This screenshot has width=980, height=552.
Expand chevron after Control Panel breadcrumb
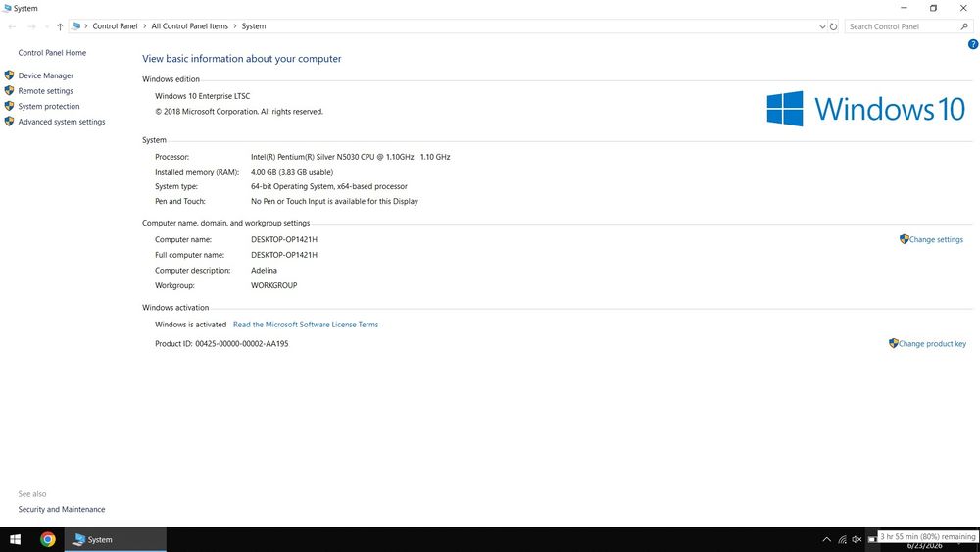pos(144,26)
